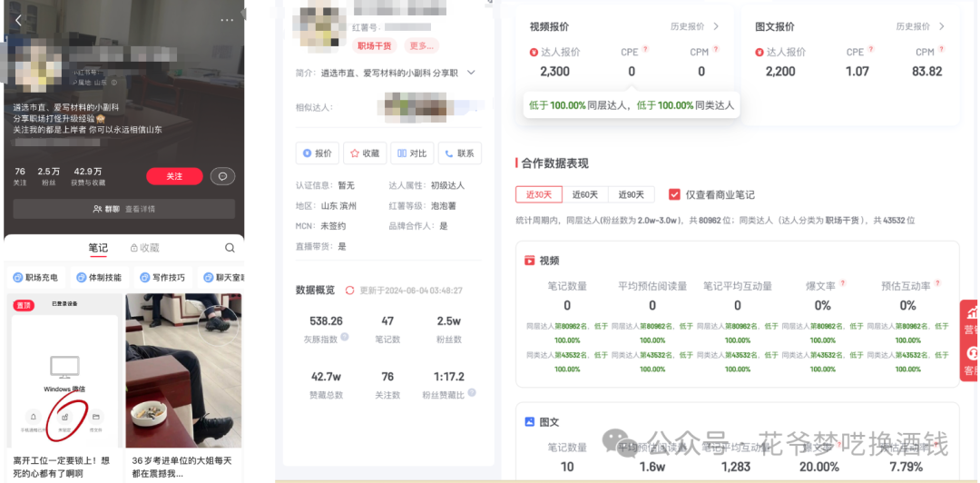The image size is (980, 483).
Task: Click the 达人报价 value 2,200
Action: click(x=780, y=72)
